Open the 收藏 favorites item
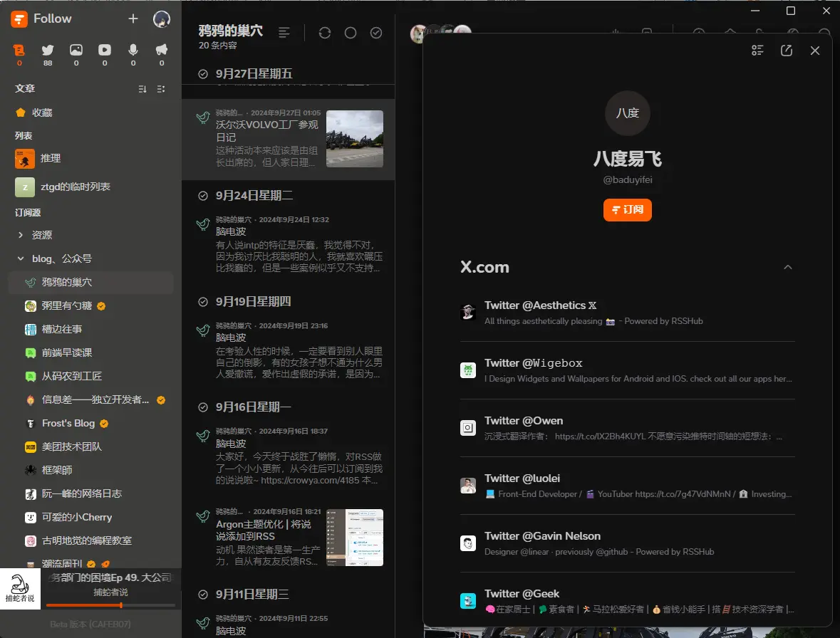The image size is (840, 638). click(42, 113)
